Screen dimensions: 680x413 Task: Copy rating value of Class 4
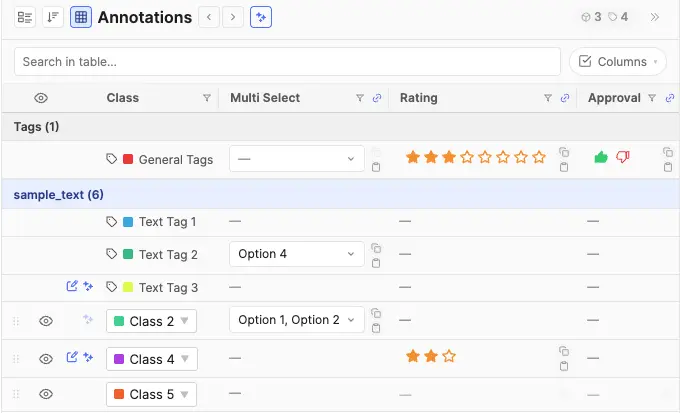coord(564,351)
